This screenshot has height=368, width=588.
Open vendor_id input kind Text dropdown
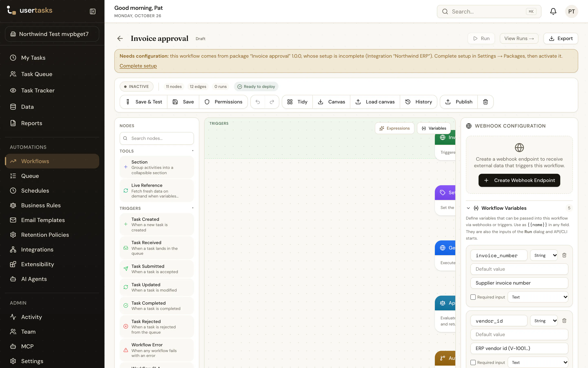(538, 362)
